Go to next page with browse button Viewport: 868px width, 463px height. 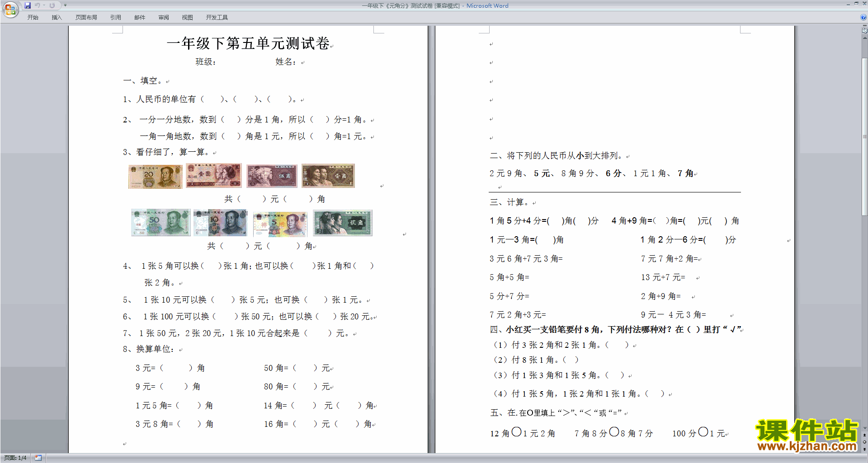(865, 449)
